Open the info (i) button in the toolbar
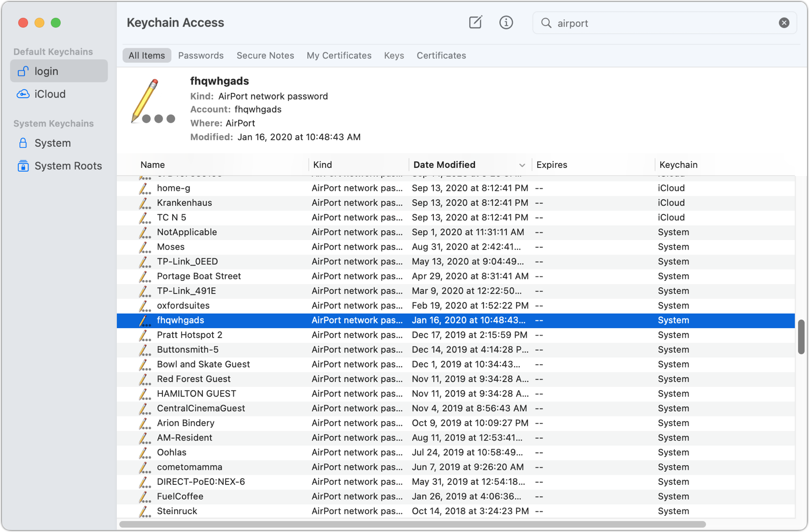Screen dimensions: 809x532 pyautogui.click(x=506, y=22)
